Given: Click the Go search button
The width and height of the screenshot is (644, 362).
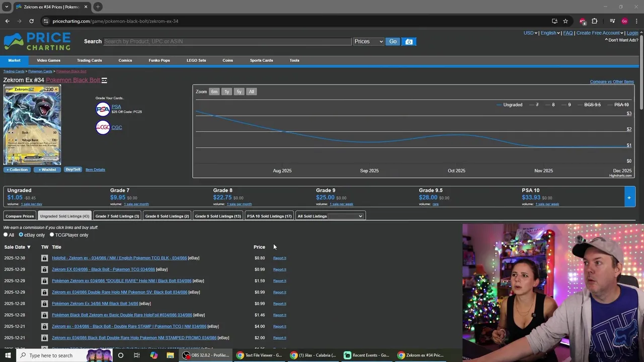Looking at the screenshot, I should [x=393, y=42].
